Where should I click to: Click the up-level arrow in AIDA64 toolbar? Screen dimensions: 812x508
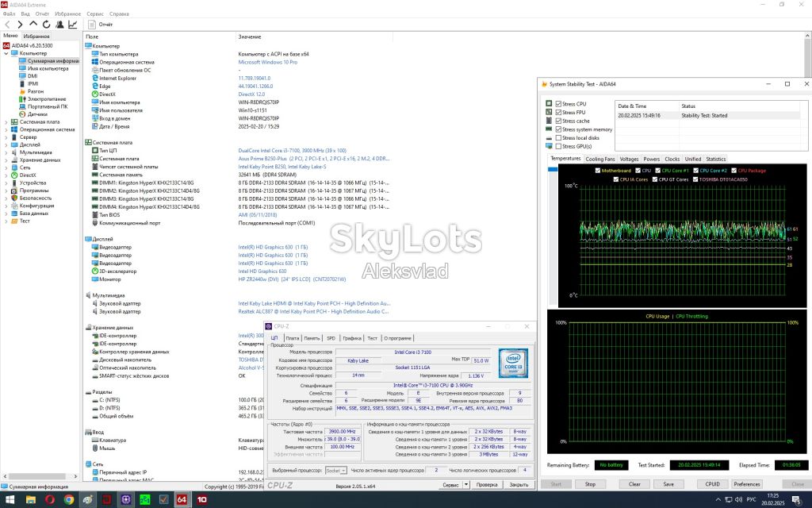tap(33, 24)
